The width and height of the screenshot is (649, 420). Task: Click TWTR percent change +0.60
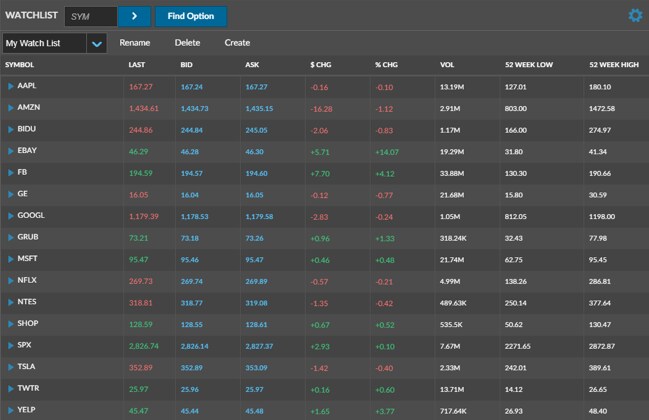(x=385, y=389)
